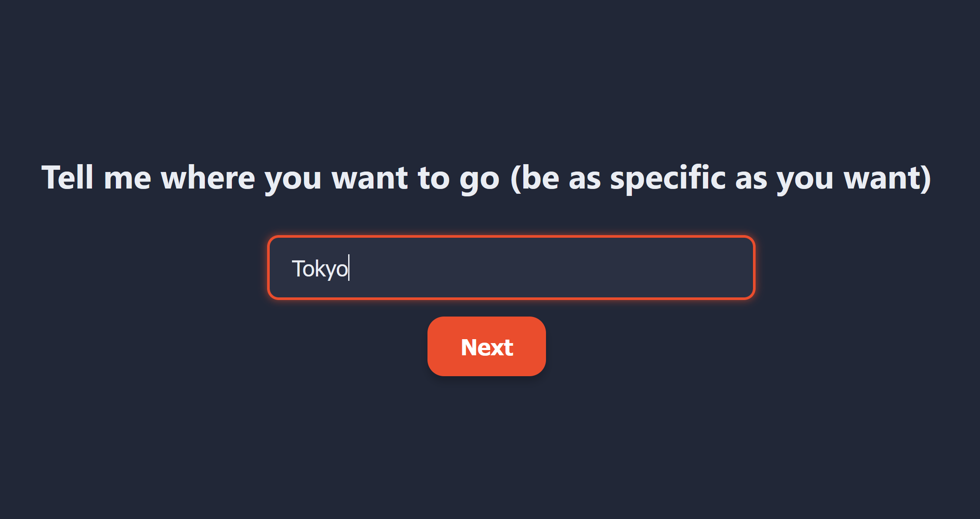The width and height of the screenshot is (980, 519).
Task: Click before the letter T in Tokyo
Action: point(291,268)
